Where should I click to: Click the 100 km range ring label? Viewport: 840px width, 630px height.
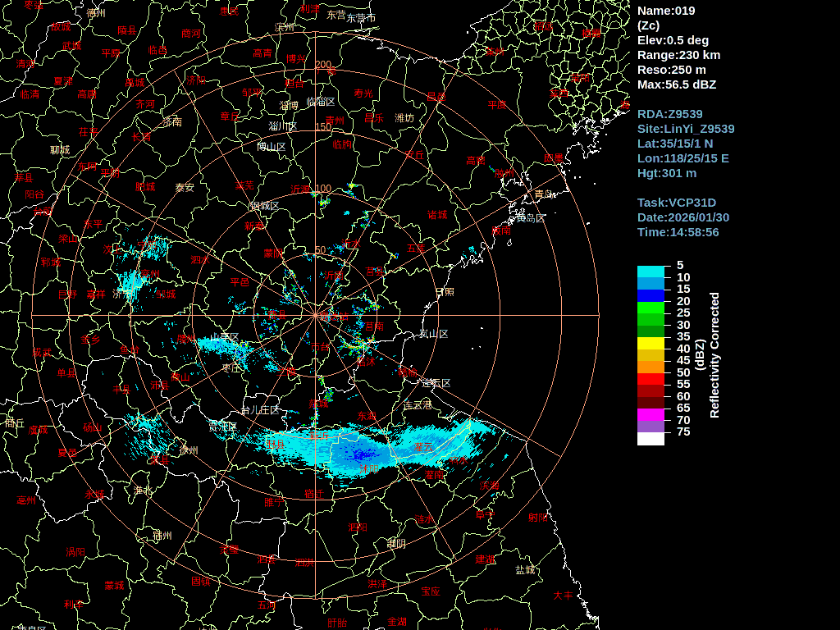click(323, 189)
